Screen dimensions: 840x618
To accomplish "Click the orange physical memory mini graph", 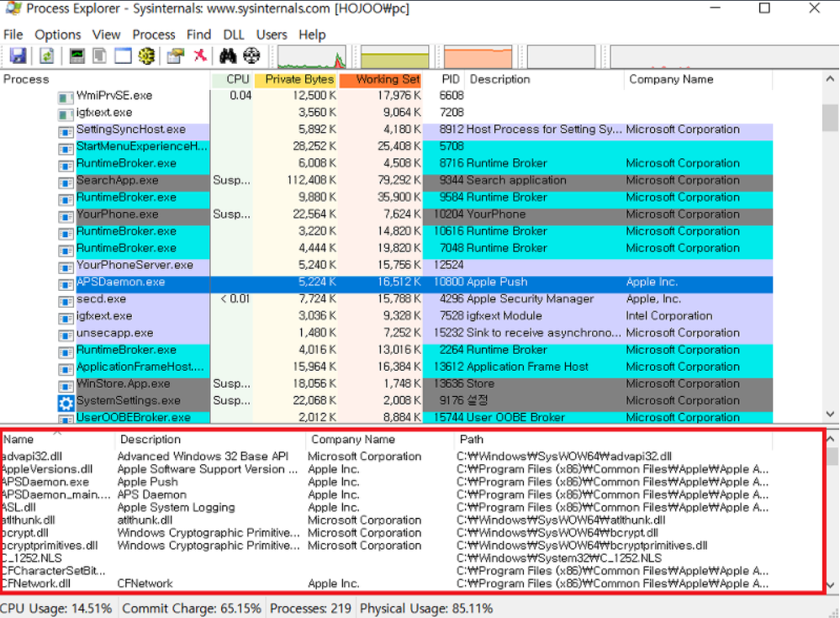I will [478, 57].
